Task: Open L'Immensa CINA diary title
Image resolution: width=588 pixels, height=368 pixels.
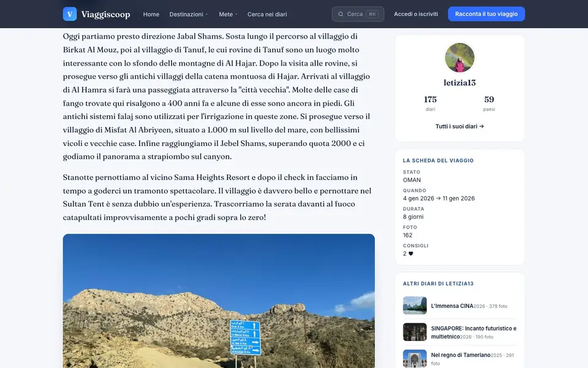Action: click(452, 305)
